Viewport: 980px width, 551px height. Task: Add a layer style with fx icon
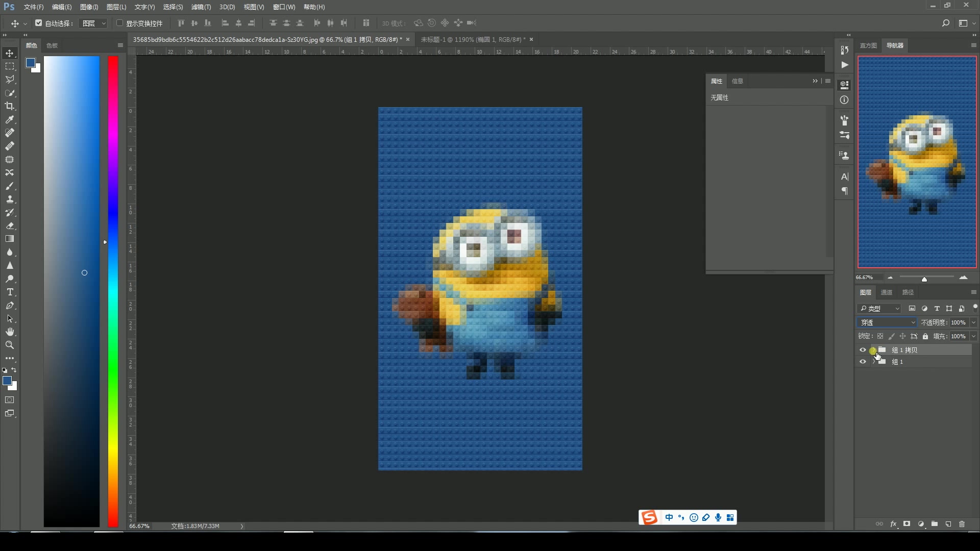[893, 524]
